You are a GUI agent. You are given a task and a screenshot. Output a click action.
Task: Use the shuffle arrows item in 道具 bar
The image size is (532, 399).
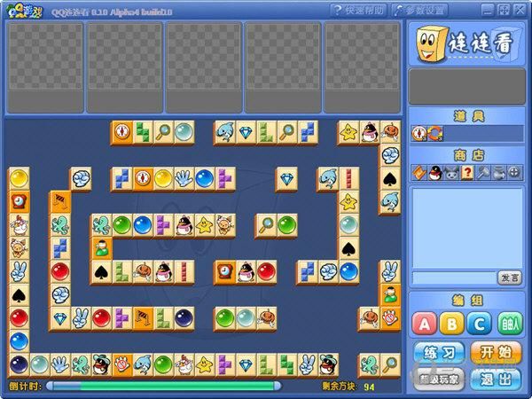[x=434, y=133]
